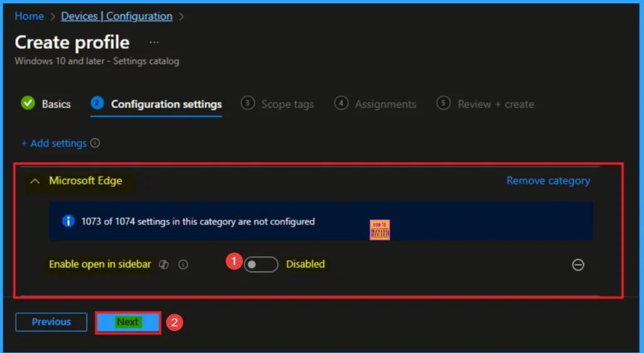This screenshot has width=644, height=353.
Task: Switch to the Basics step tab
Action: point(46,104)
